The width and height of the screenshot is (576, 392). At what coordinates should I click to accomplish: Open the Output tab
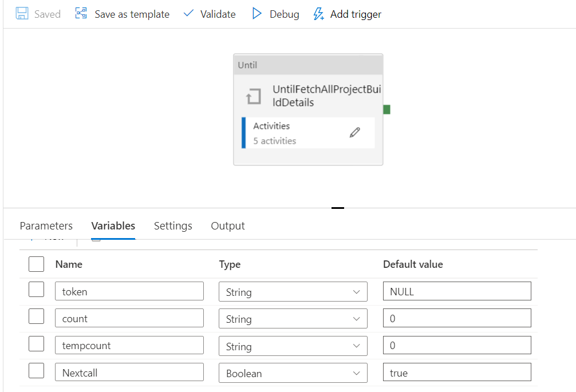coord(228,226)
